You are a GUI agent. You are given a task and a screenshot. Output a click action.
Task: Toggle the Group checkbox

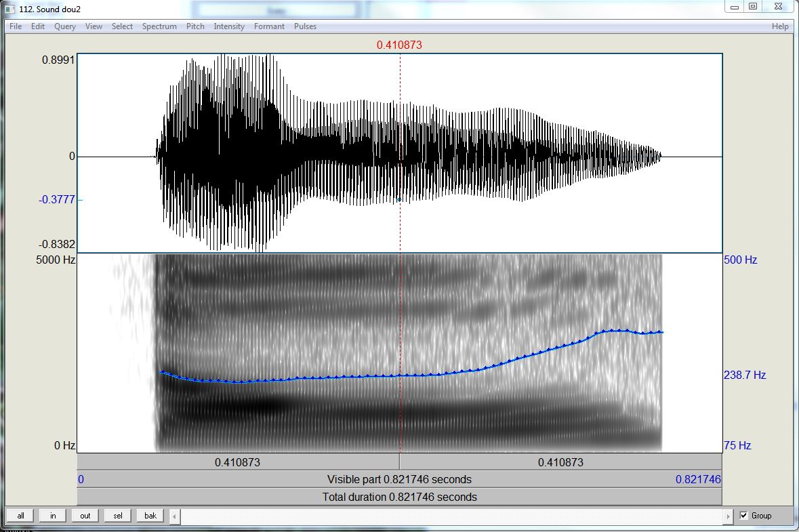tap(743, 516)
